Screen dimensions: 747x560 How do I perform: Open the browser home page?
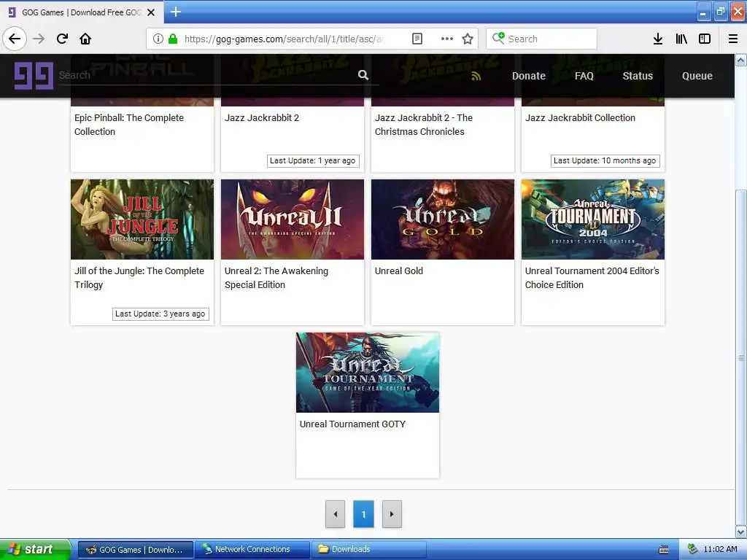click(x=85, y=39)
